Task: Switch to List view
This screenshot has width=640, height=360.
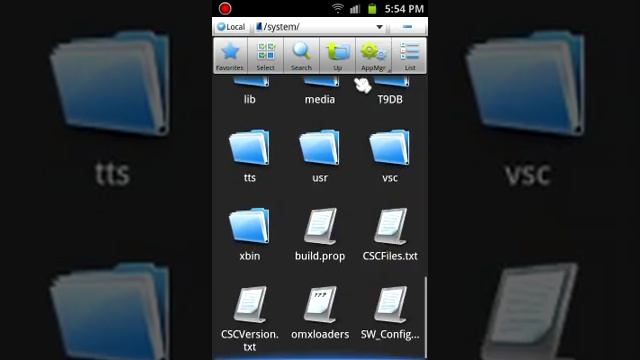Action: [409, 56]
